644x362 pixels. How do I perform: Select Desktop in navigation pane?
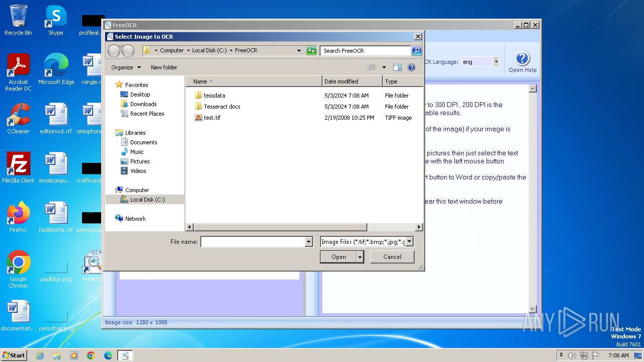pos(140,95)
